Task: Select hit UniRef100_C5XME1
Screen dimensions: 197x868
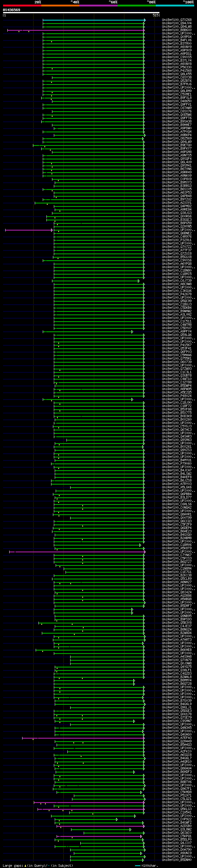Action: 177,94
